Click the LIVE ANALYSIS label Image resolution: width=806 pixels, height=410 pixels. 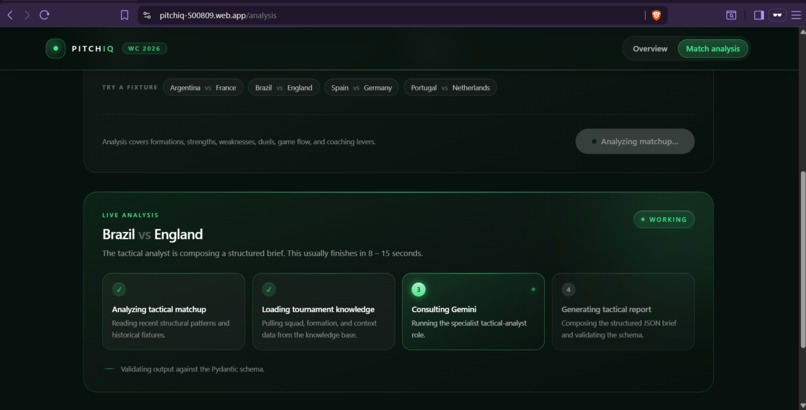(x=131, y=215)
